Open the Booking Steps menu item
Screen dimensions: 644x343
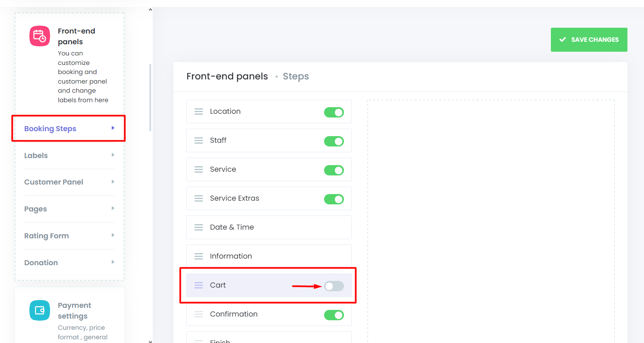click(x=69, y=129)
